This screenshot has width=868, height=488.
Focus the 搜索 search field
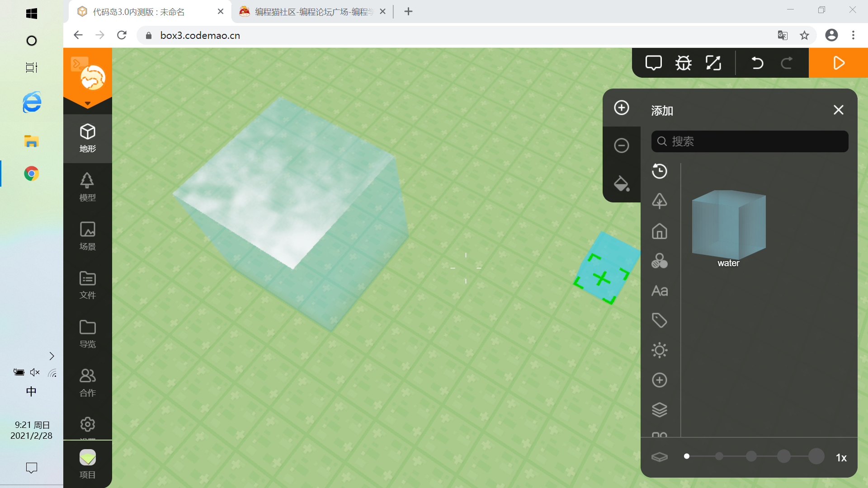point(750,141)
